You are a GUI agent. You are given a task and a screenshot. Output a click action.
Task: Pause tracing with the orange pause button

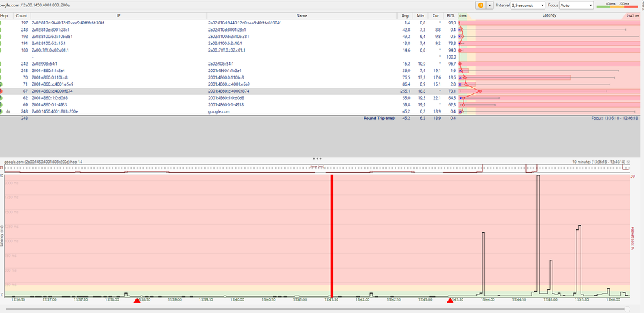[x=480, y=5]
